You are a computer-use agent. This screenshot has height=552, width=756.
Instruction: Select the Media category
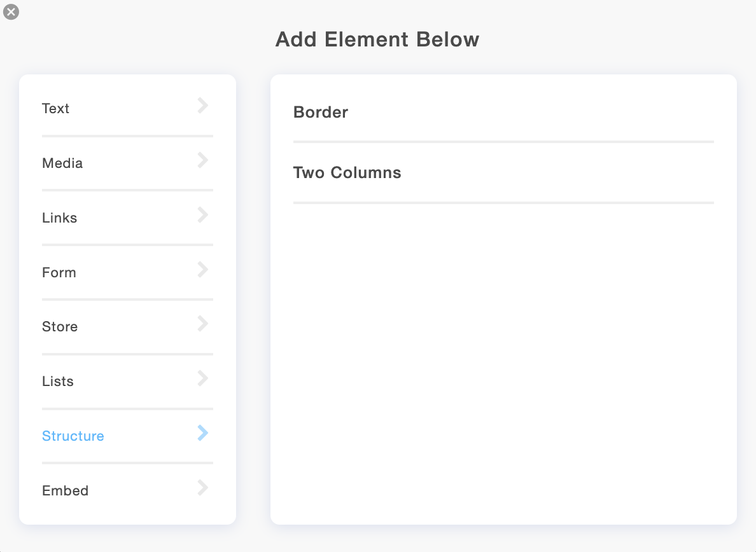click(62, 163)
